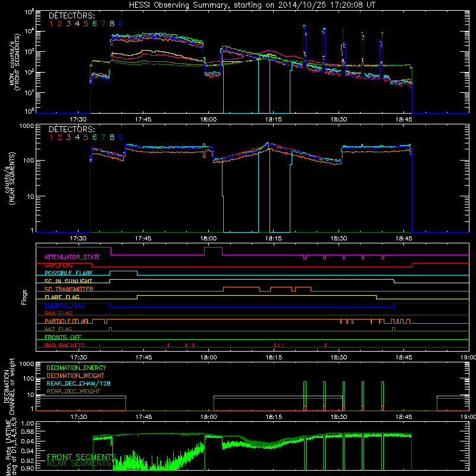Click the 'Flags' vertical axis title

coord(24,297)
